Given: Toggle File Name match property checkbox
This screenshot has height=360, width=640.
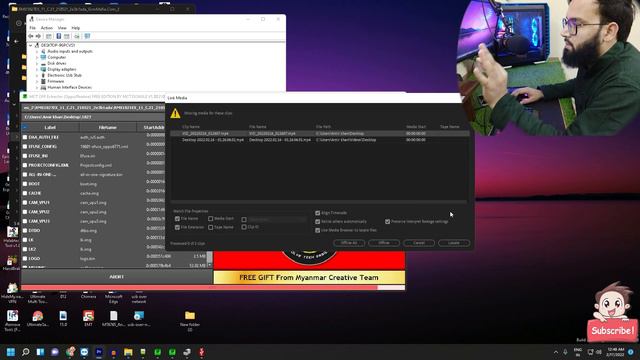Looking at the screenshot, I should click(177, 219).
